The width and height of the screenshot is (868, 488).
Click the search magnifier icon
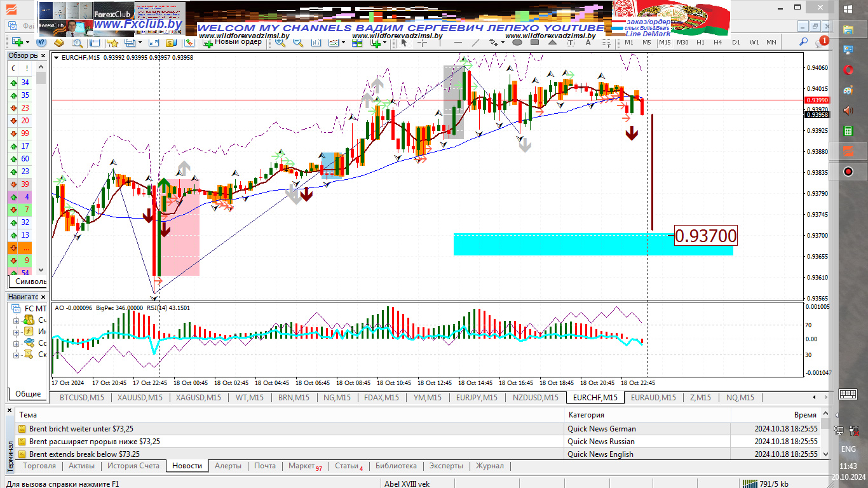click(803, 42)
